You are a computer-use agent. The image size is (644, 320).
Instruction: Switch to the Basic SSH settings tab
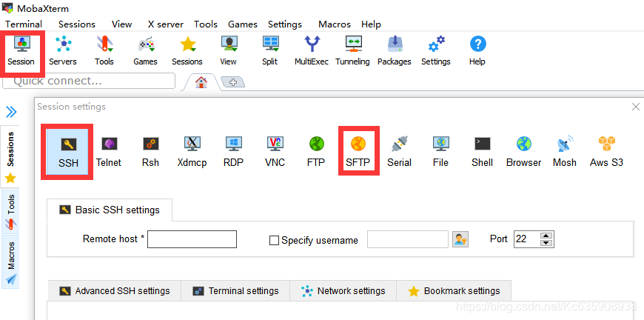(110, 210)
